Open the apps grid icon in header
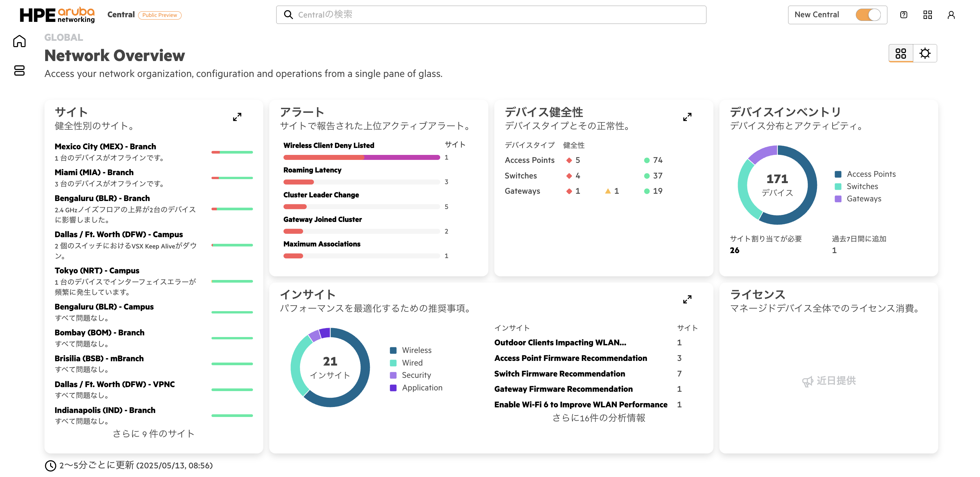Image resolution: width=980 pixels, height=477 pixels. coord(928,15)
